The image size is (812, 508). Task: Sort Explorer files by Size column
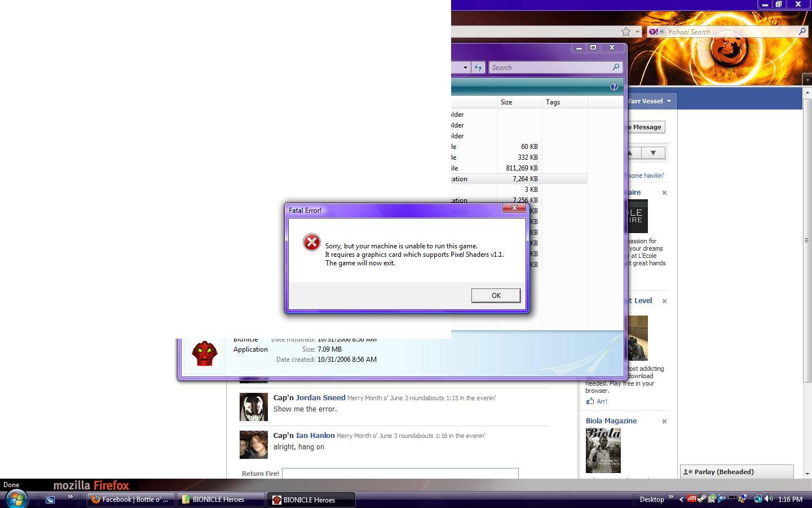pos(519,102)
